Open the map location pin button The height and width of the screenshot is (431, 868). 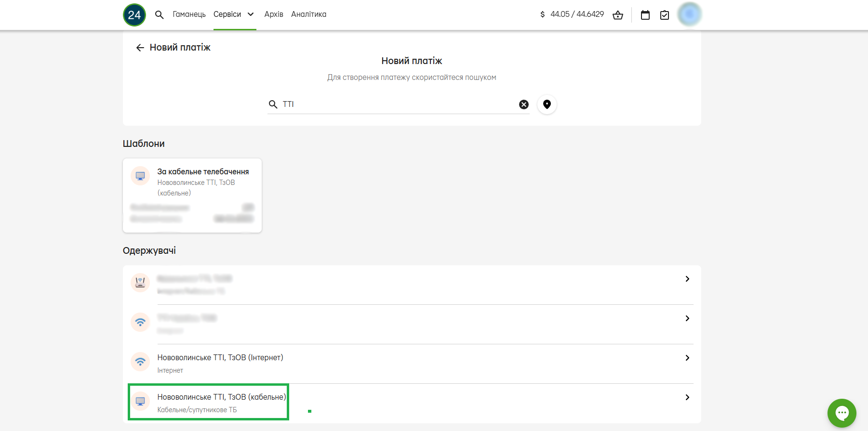[547, 104]
